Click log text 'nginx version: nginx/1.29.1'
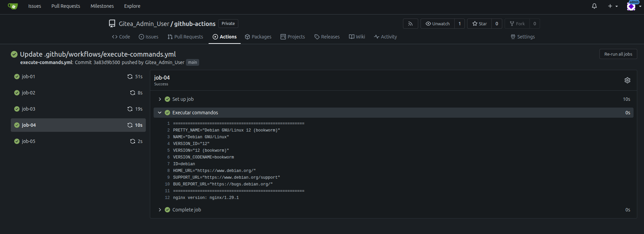Screen dimensions: 644x234 click(206, 198)
